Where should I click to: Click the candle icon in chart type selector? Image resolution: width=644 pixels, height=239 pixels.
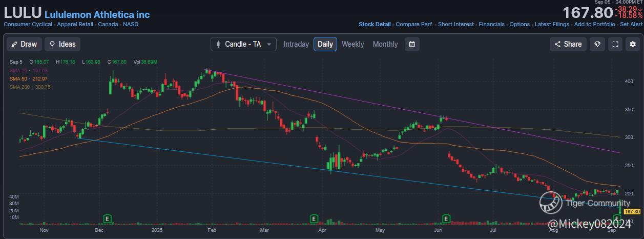[219, 44]
